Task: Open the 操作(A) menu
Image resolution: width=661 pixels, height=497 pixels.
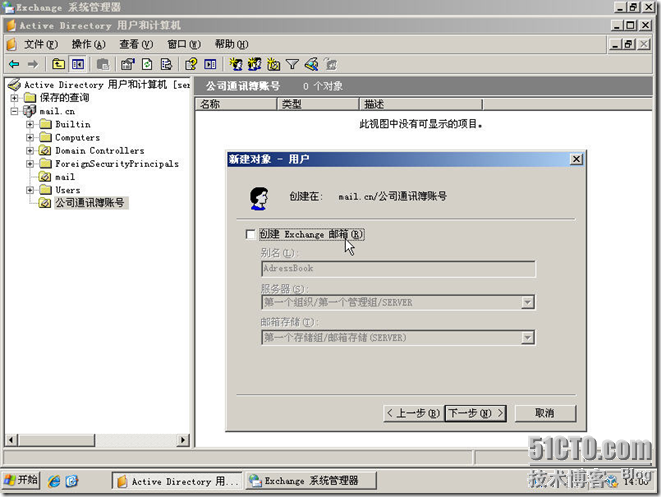Action: point(89,44)
